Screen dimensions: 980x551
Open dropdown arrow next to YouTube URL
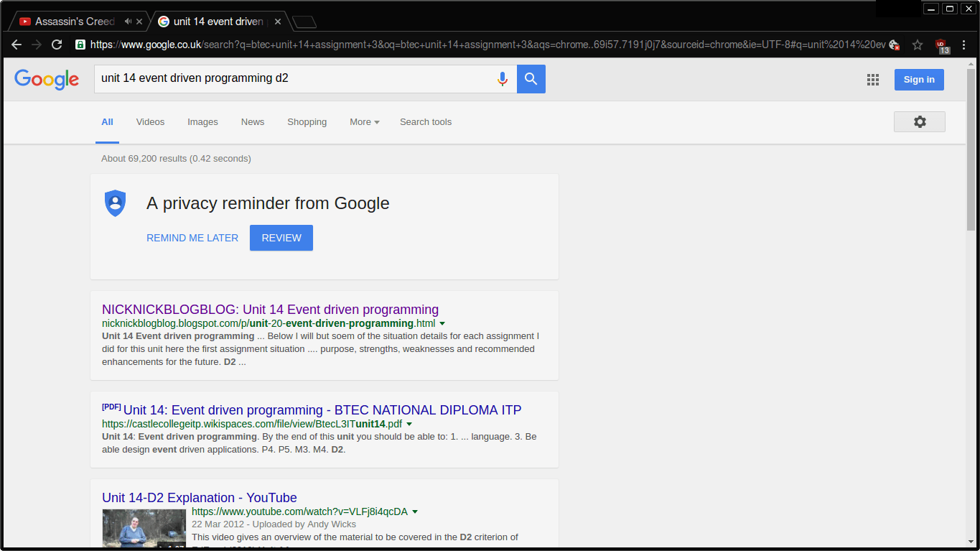(x=415, y=512)
